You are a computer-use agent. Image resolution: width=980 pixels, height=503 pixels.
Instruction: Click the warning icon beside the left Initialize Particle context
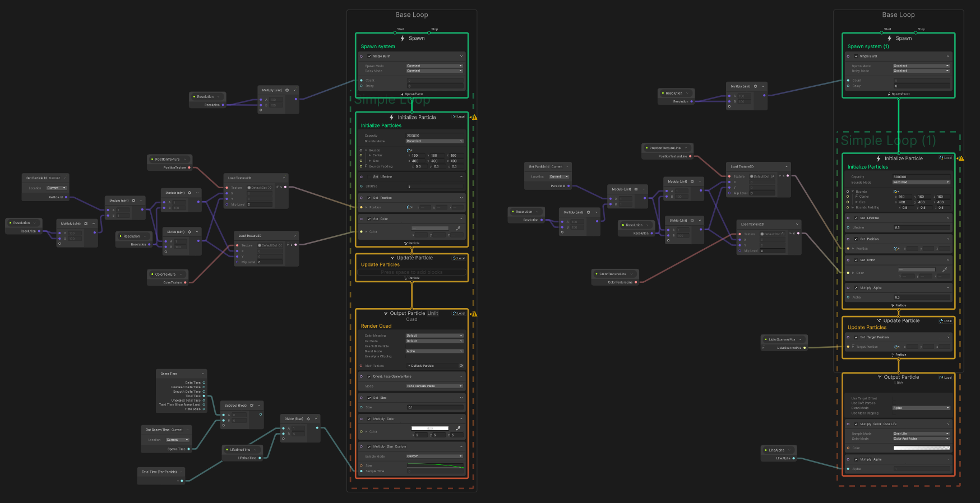click(474, 118)
